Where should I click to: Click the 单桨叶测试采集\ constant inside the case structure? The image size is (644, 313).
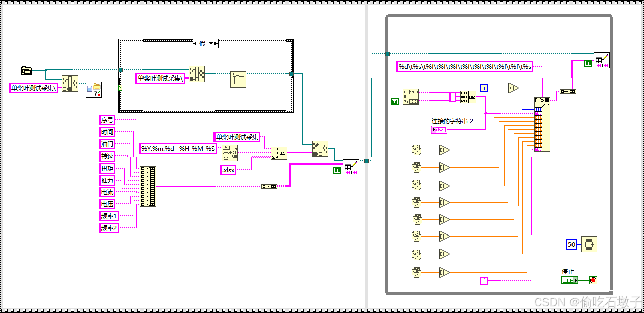(161, 78)
